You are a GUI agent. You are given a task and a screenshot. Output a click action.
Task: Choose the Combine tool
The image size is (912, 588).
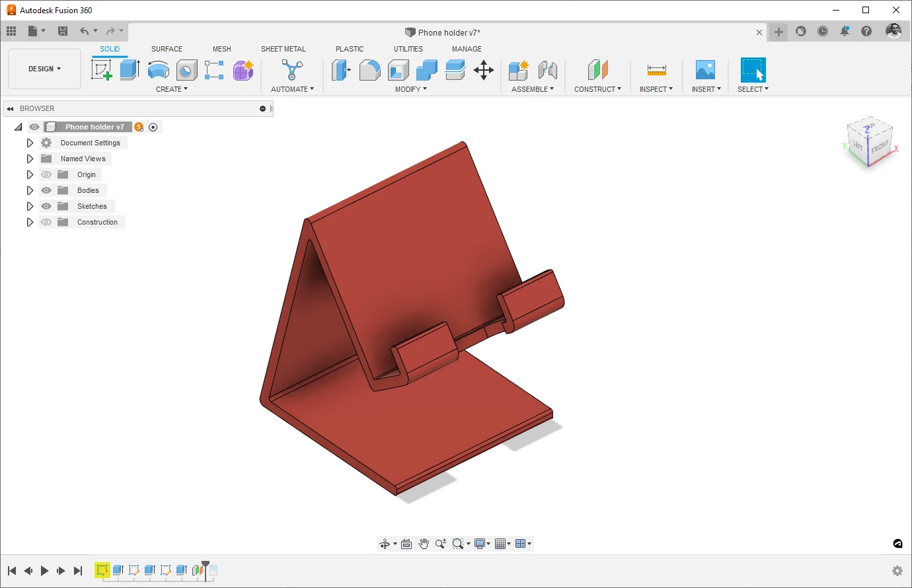tap(427, 70)
